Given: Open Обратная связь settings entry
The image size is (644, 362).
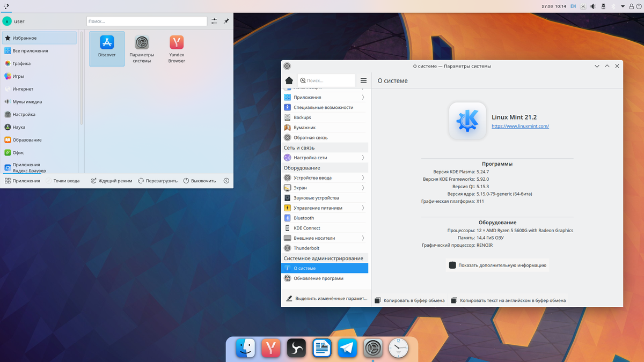Looking at the screenshot, I should [325, 137].
